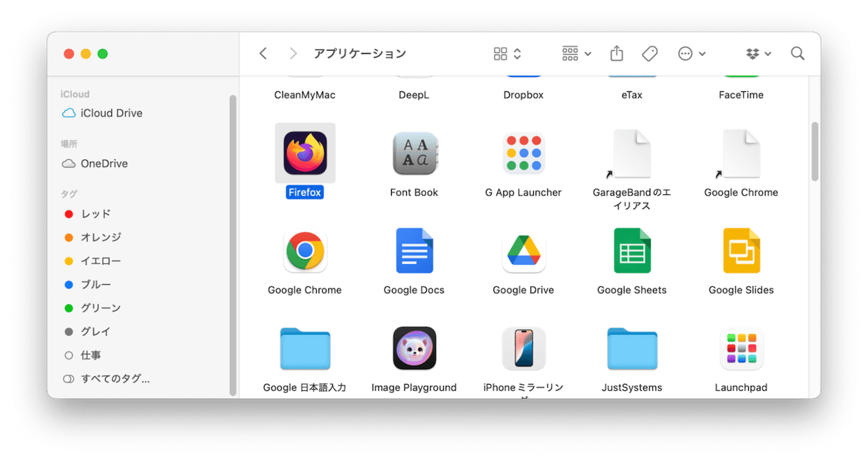Launch Google Chrome from the grid
This screenshot has width=868, height=461.
coord(305,250)
